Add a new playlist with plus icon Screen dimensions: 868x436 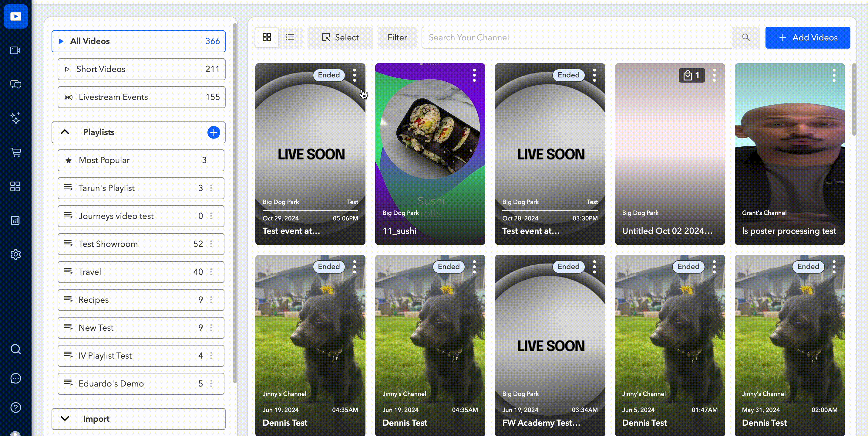click(x=214, y=132)
